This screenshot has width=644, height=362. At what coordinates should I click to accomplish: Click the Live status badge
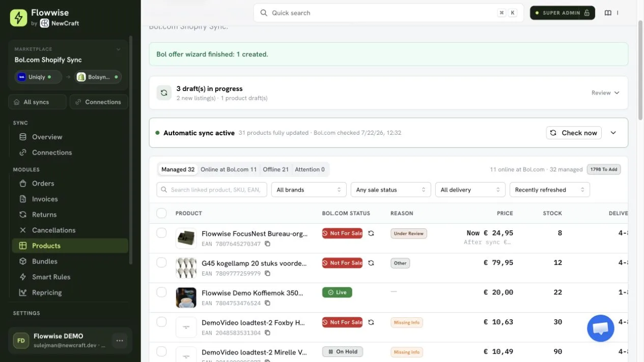337,292
